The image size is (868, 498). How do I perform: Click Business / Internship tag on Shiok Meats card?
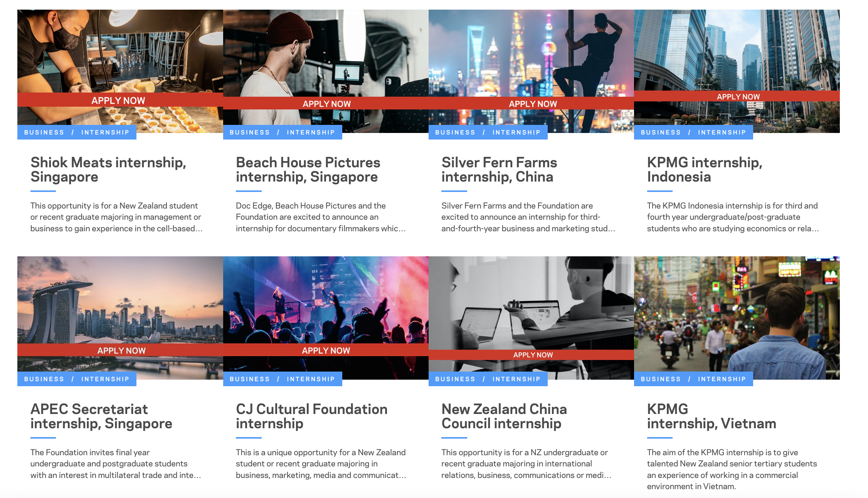(77, 132)
